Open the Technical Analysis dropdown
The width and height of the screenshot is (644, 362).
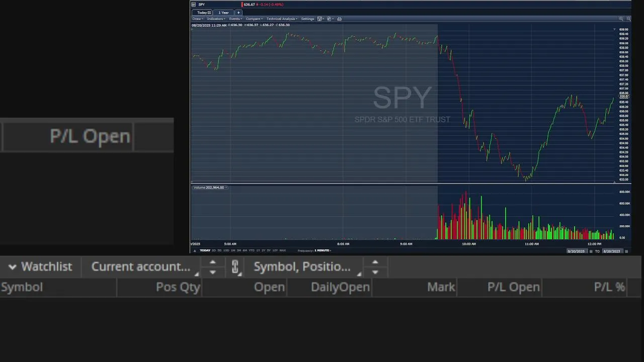(282, 19)
